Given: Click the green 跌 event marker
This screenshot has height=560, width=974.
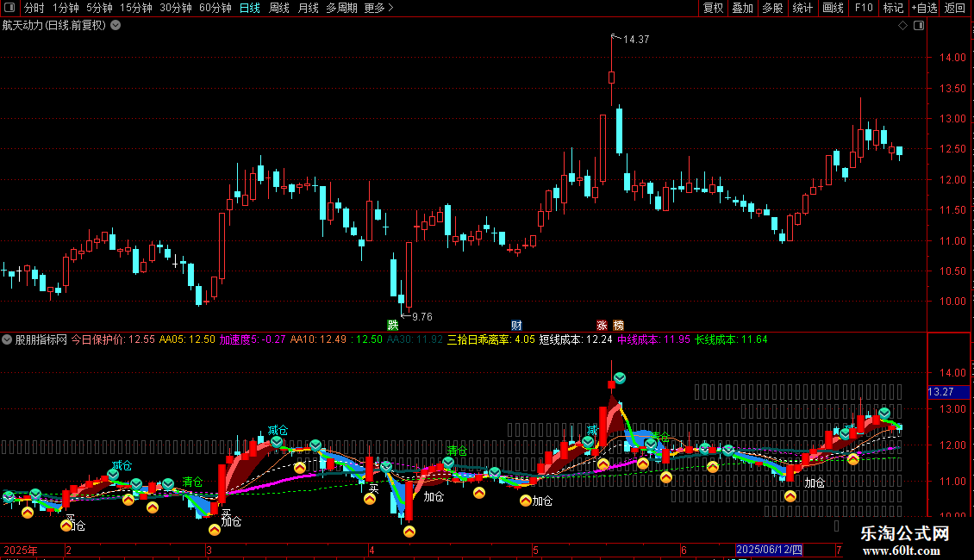Looking at the screenshot, I should pos(392,326).
